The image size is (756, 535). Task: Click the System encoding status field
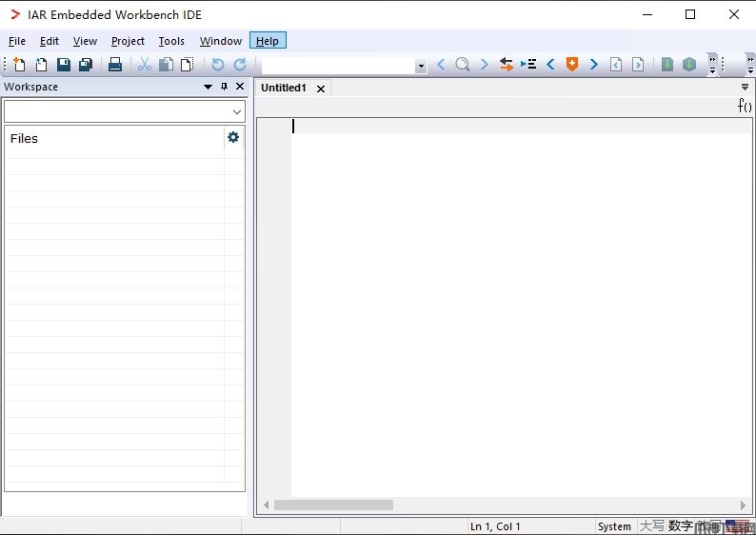pos(614,526)
